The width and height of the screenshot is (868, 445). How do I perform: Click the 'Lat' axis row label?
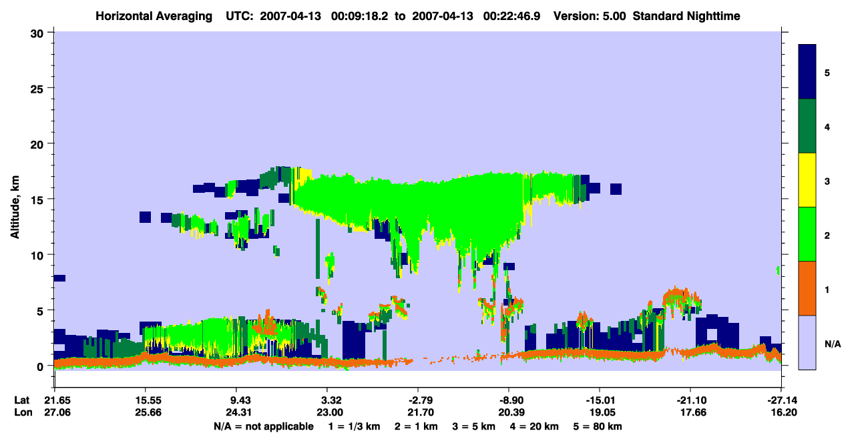[22, 400]
